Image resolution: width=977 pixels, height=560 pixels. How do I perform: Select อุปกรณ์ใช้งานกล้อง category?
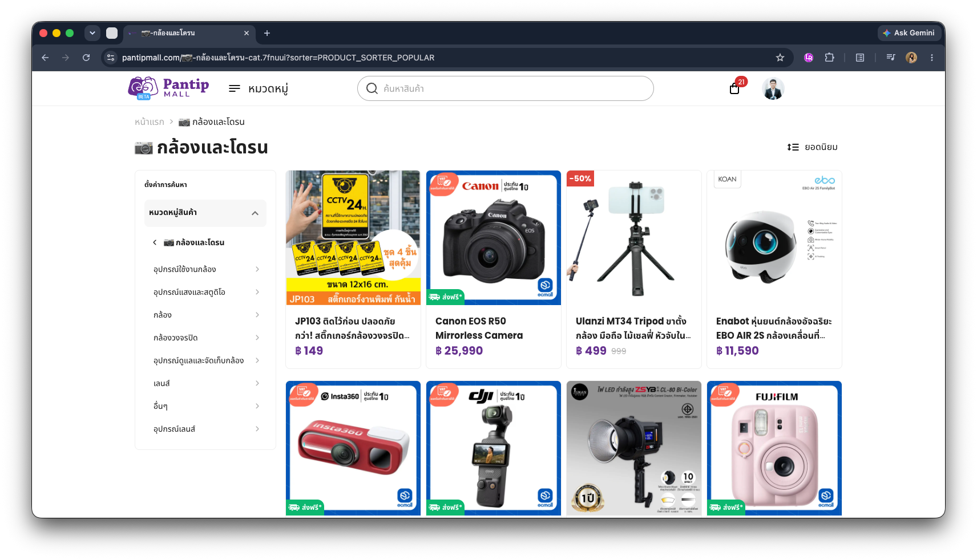click(x=184, y=269)
